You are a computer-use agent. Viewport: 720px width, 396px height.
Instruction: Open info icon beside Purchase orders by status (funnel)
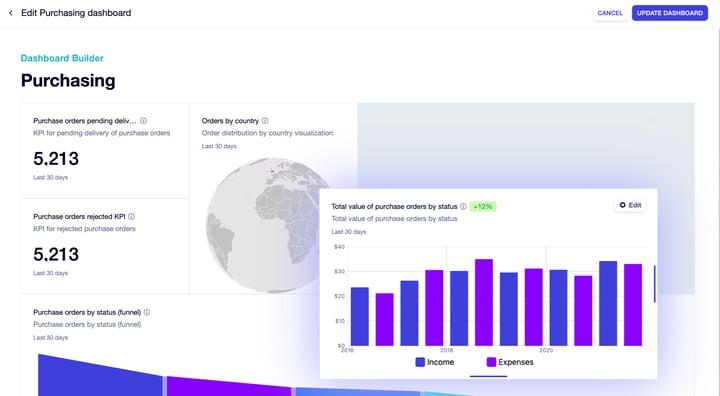(x=147, y=312)
